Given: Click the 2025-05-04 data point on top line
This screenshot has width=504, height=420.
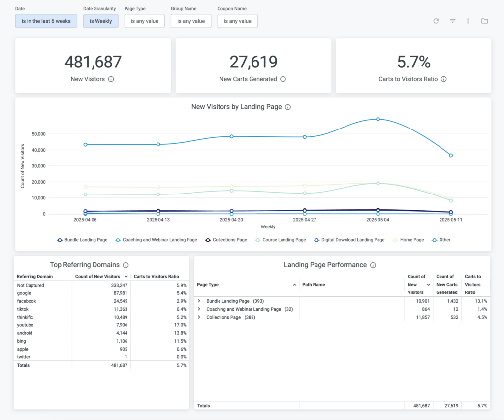Looking at the screenshot, I should coord(378,119).
